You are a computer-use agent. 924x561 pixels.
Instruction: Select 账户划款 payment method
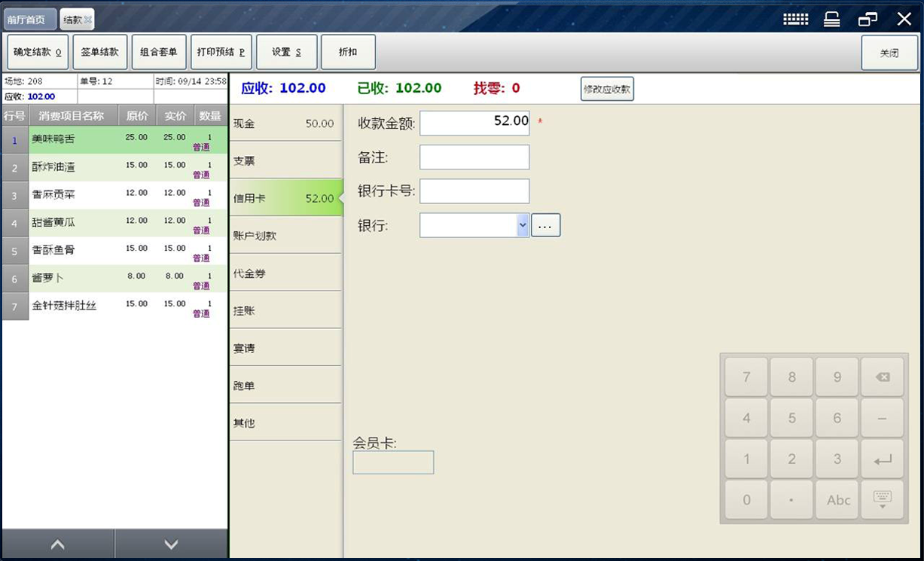[x=285, y=236]
